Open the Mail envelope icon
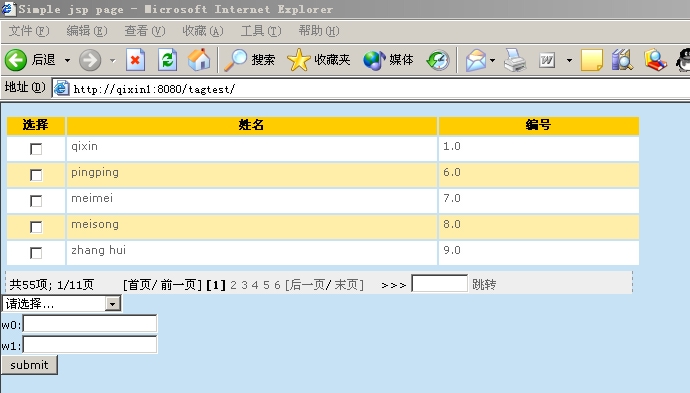Viewport: 690px width, 393px height. click(476, 60)
